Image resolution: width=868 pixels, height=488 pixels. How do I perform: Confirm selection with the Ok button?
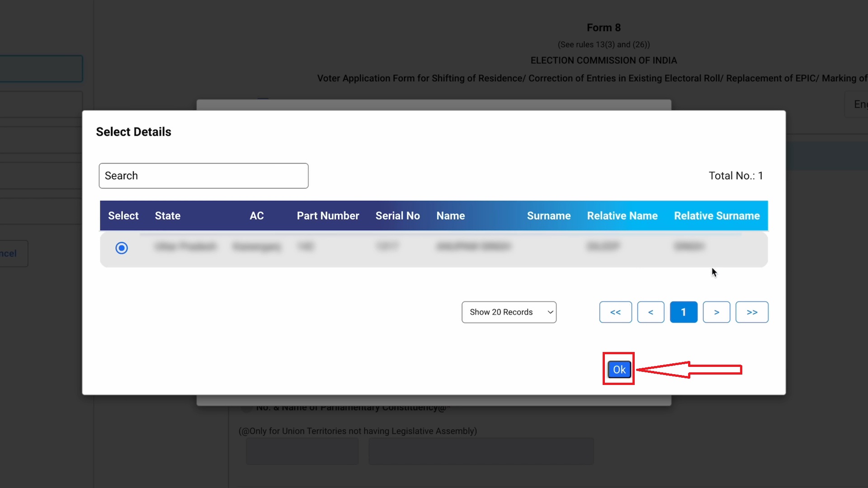618,369
